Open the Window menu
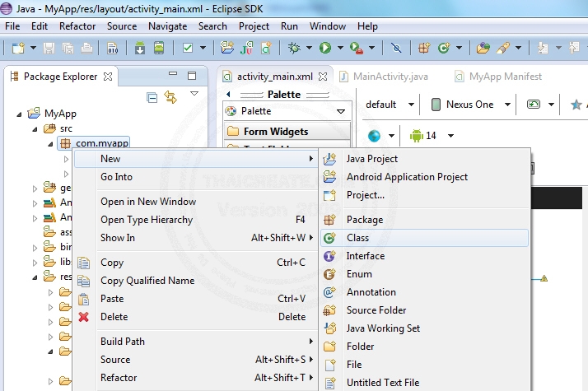This screenshot has width=588, height=391. pos(328,26)
